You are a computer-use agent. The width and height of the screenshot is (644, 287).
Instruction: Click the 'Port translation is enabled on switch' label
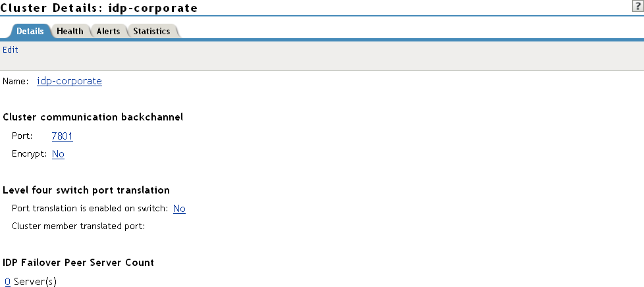tap(90, 209)
